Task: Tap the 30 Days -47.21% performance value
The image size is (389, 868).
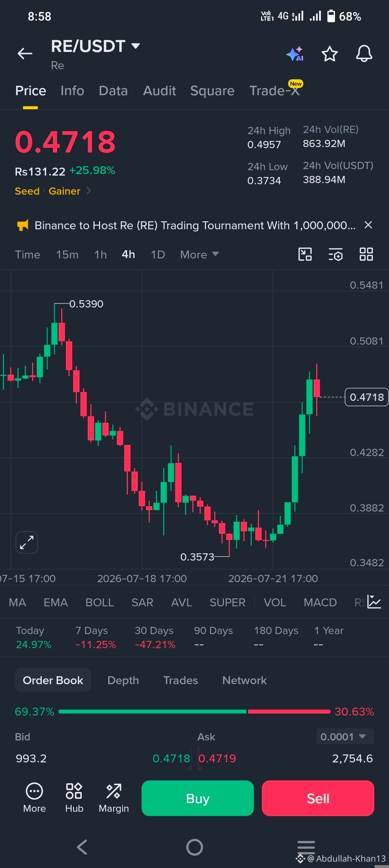Action: [155, 645]
